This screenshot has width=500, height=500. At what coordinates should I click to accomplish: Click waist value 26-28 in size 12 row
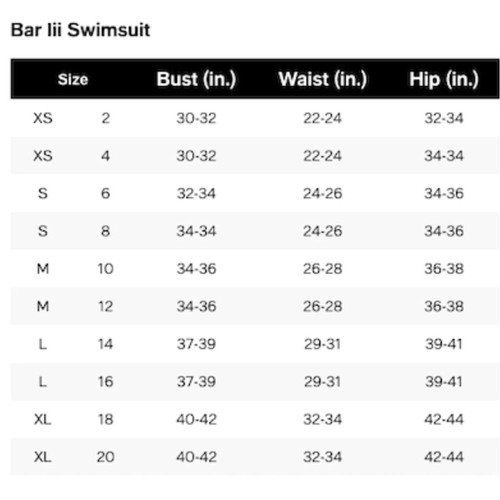pyautogui.click(x=323, y=306)
